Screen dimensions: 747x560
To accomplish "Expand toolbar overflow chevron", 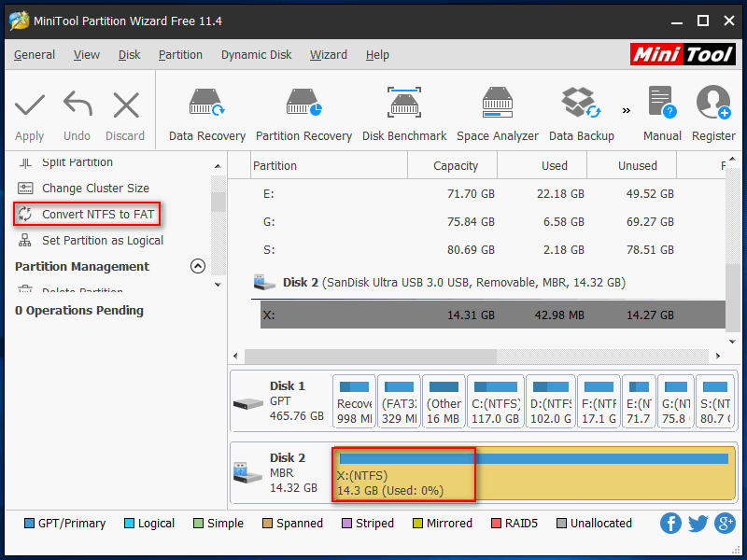I will pos(627,110).
